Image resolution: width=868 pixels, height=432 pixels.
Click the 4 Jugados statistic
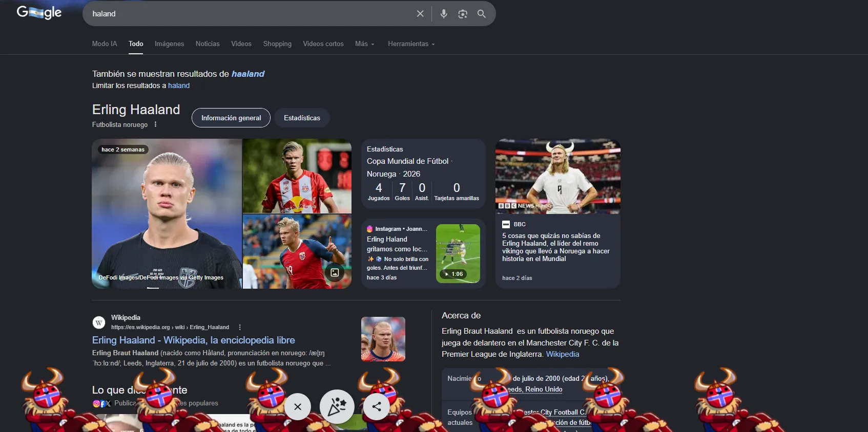pyautogui.click(x=379, y=191)
